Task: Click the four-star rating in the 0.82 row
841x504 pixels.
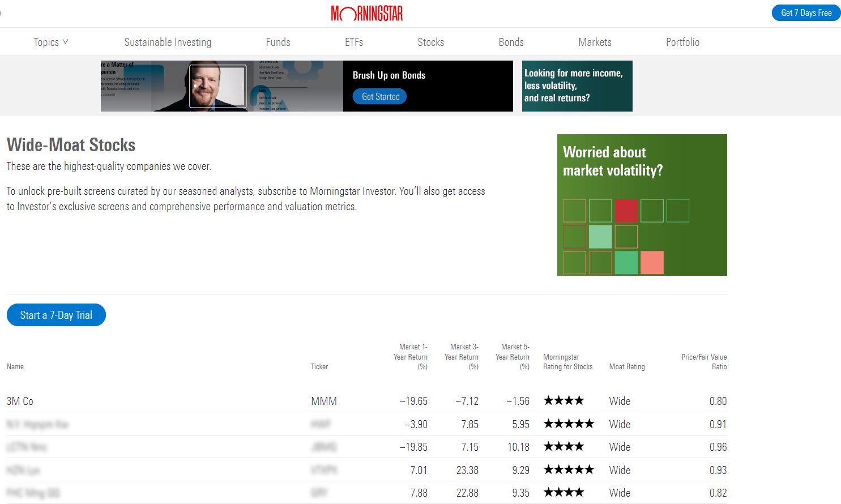Action: (x=563, y=492)
